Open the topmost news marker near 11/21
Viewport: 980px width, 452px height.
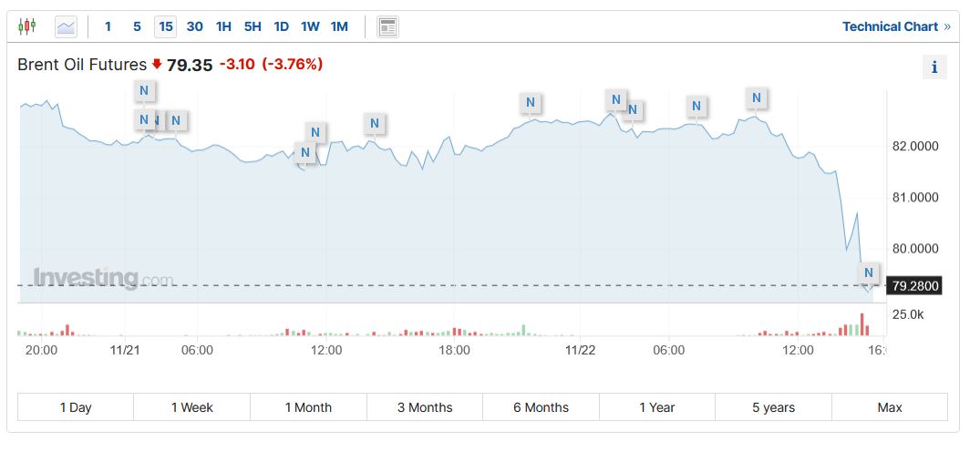coord(144,90)
